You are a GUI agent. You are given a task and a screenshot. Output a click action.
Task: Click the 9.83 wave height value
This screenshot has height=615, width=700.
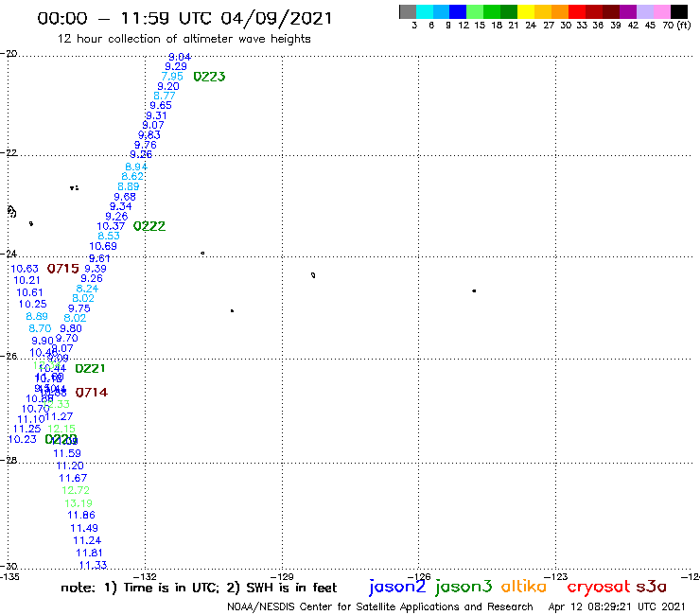149,135
